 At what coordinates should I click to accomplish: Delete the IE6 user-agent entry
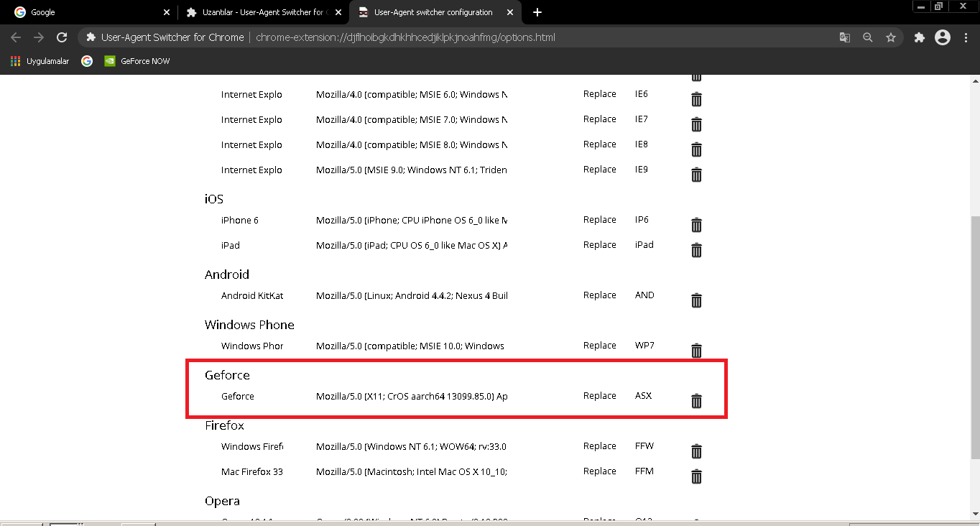point(696,99)
